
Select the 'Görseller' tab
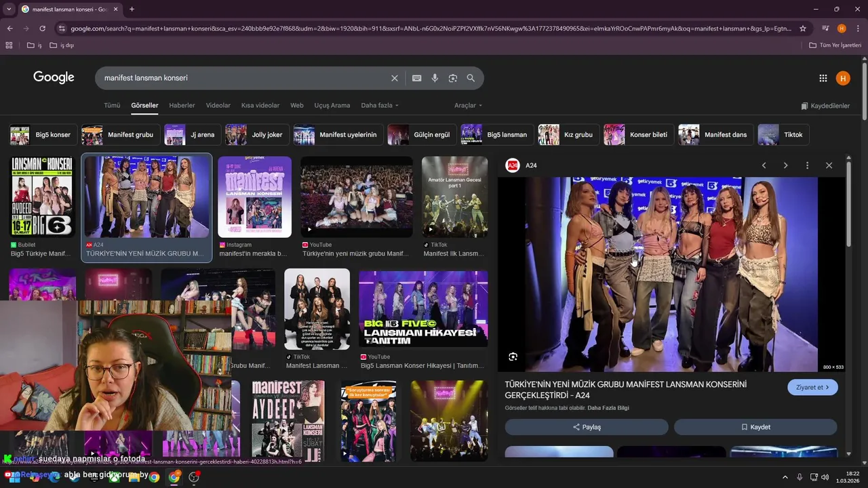pos(144,105)
